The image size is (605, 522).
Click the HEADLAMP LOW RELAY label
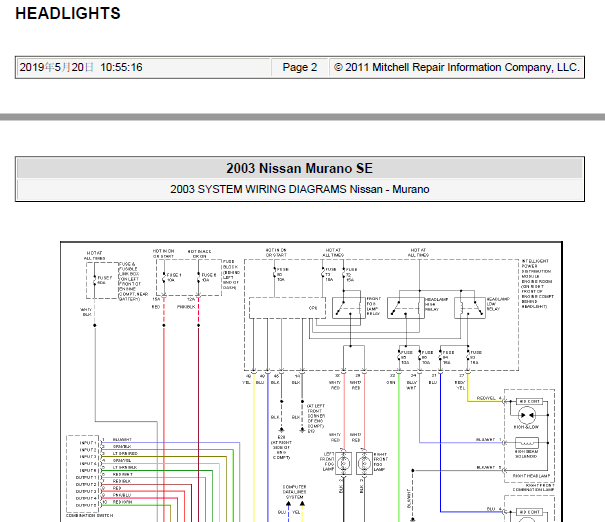pos(498,304)
